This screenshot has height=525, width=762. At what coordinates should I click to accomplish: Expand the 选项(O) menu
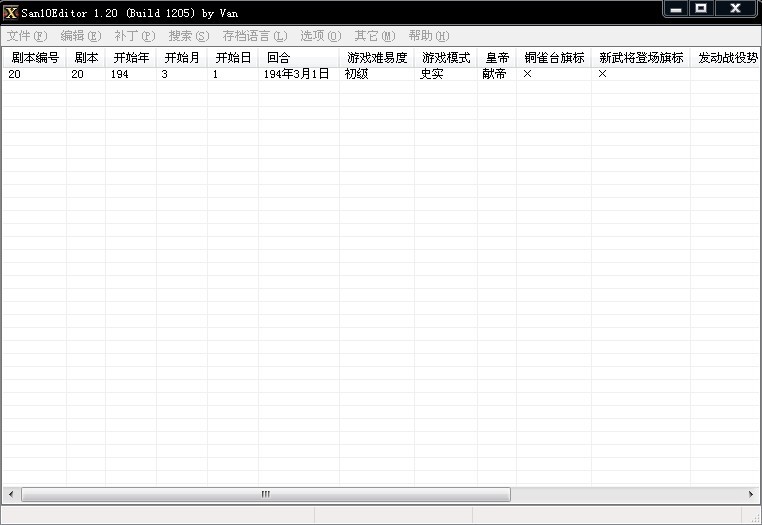click(320, 36)
